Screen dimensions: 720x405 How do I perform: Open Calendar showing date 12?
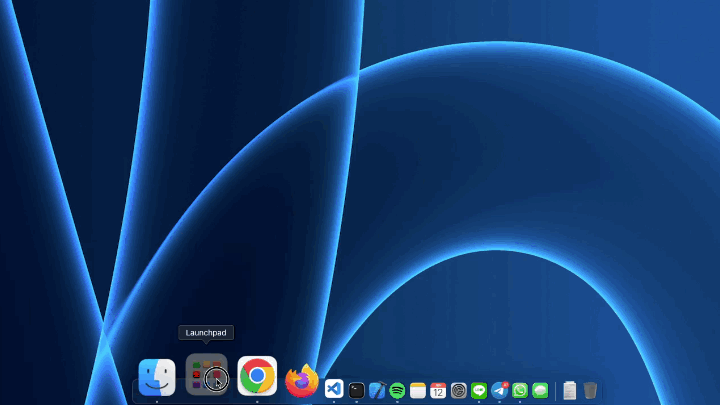coord(438,391)
